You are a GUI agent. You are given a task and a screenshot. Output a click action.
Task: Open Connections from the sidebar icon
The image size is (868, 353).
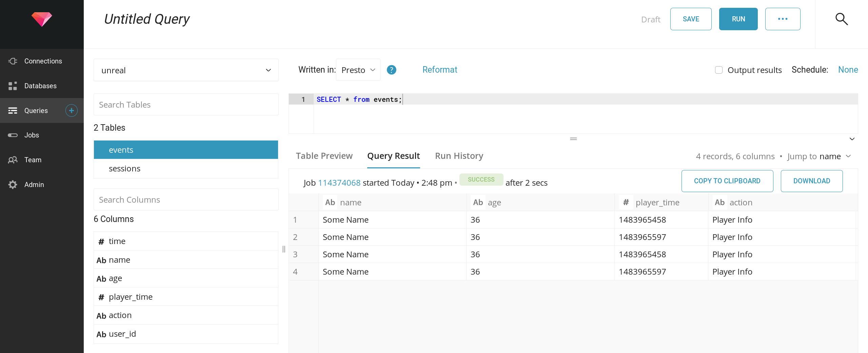[13, 61]
